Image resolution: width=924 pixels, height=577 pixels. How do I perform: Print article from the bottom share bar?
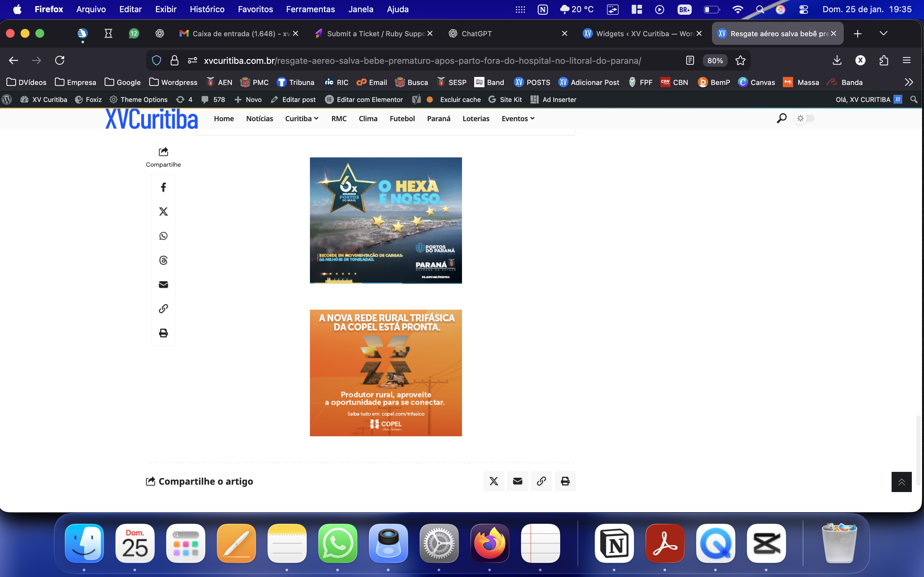(565, 481)
